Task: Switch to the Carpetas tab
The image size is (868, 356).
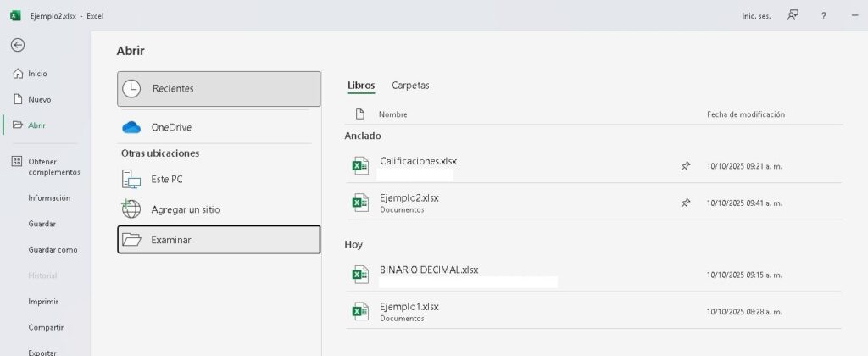Action: [410, 86]
